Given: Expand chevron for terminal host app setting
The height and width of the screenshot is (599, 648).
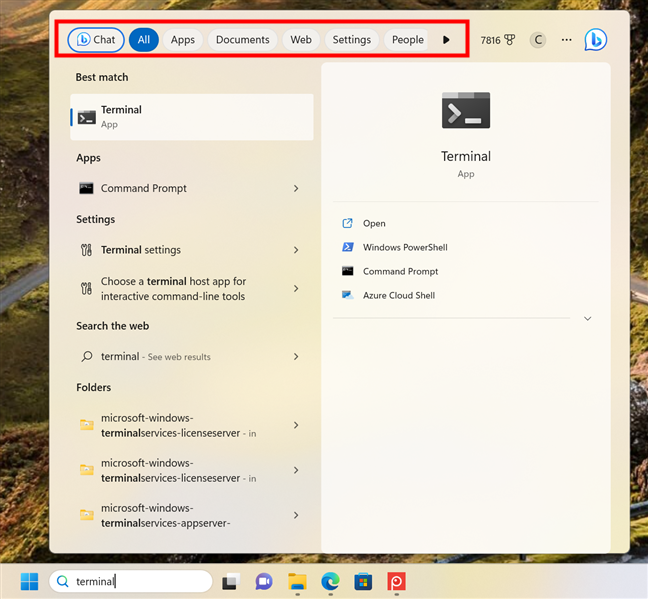Looking at the screenshot, I should click(296, 289).
